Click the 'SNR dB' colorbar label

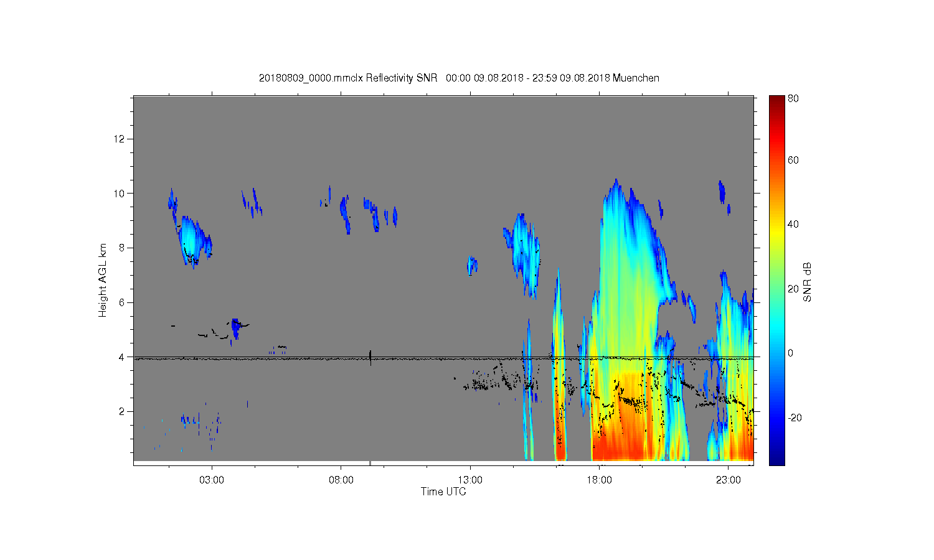[807, 282]
